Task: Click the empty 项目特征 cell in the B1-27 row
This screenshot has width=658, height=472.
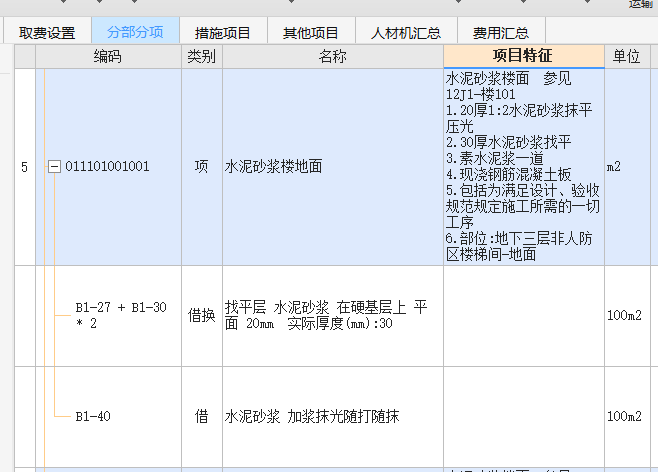Action: coord(524,316)
